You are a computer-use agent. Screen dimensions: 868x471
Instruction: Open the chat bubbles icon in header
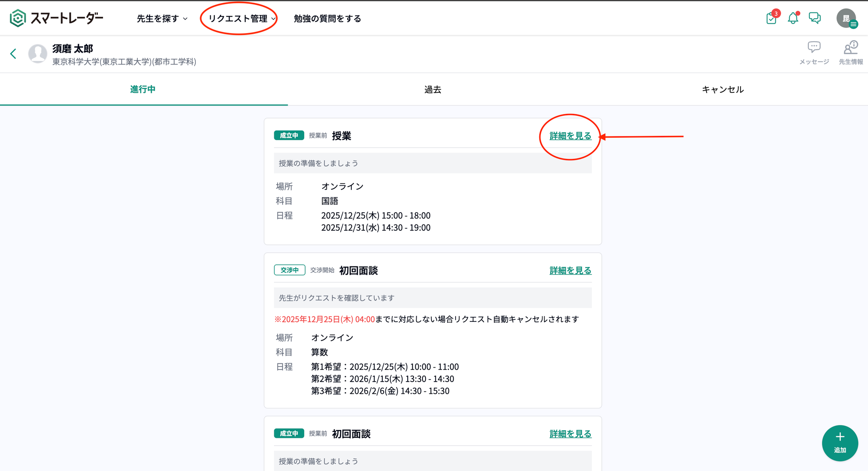(x=815, y=18)
